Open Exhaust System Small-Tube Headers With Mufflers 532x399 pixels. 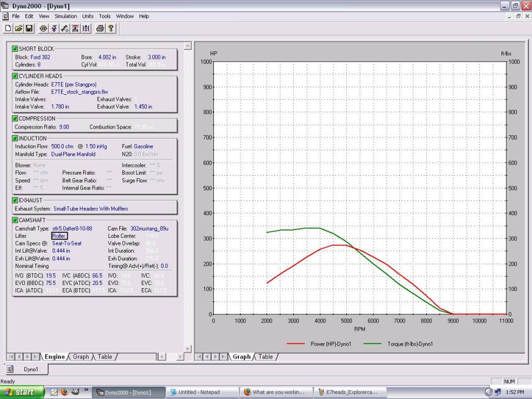point(91,209)
